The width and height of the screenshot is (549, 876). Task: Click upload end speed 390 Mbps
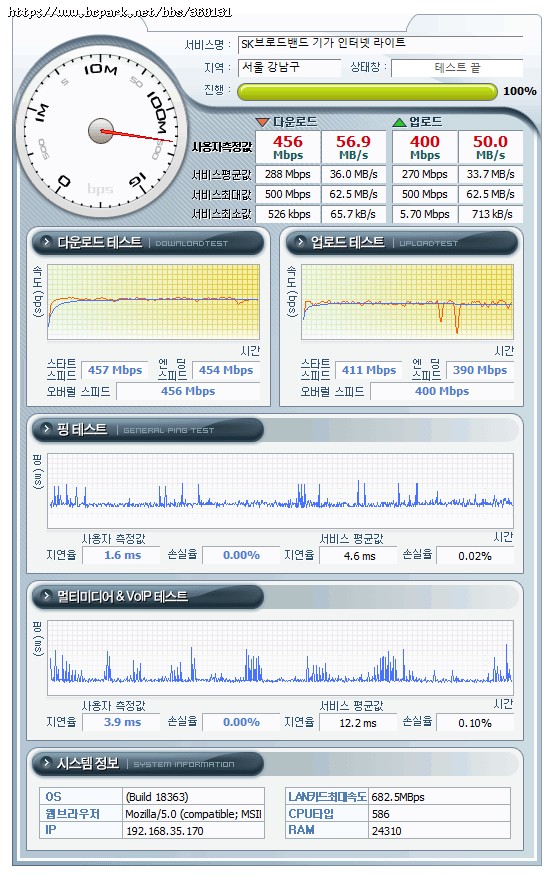[x=480, y=370]
